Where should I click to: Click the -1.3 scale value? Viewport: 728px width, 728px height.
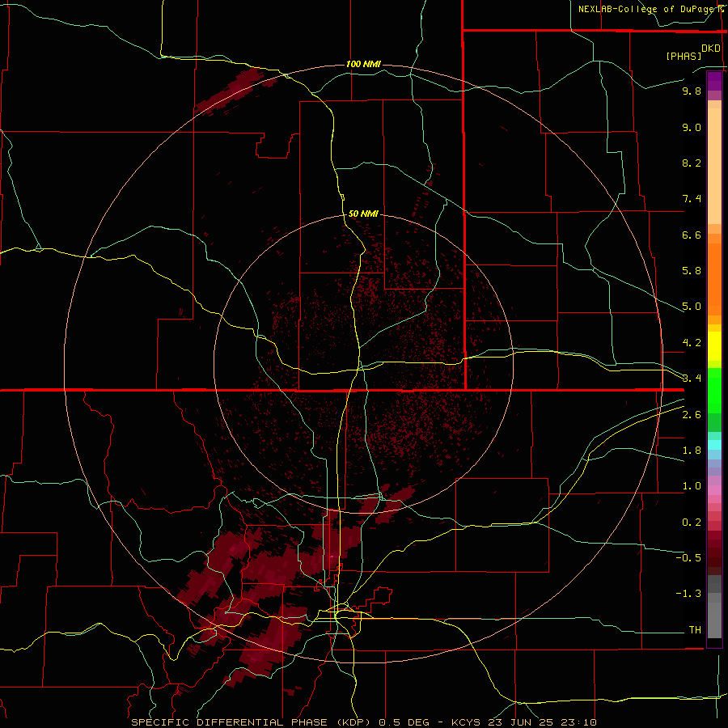coord(688,594)
